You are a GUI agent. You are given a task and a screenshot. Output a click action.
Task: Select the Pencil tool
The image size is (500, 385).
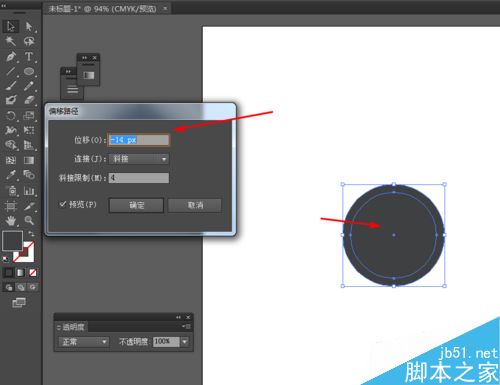click(29, 85)
